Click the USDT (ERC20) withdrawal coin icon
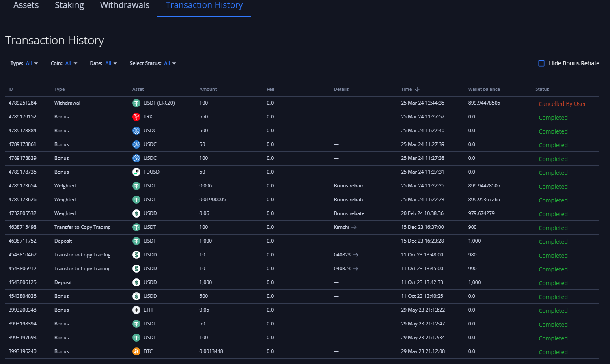Viewport: 610px width, 364px height. coord(136,103)
